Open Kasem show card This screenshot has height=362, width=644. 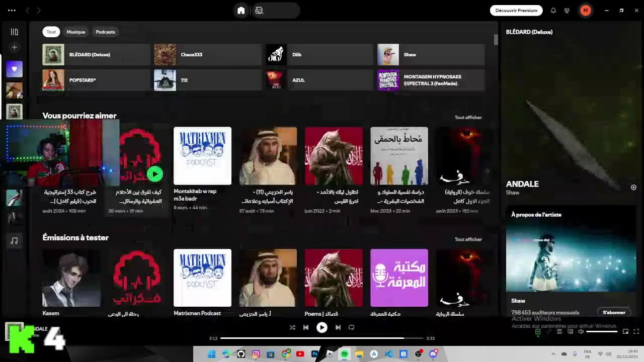pos(71,283)
